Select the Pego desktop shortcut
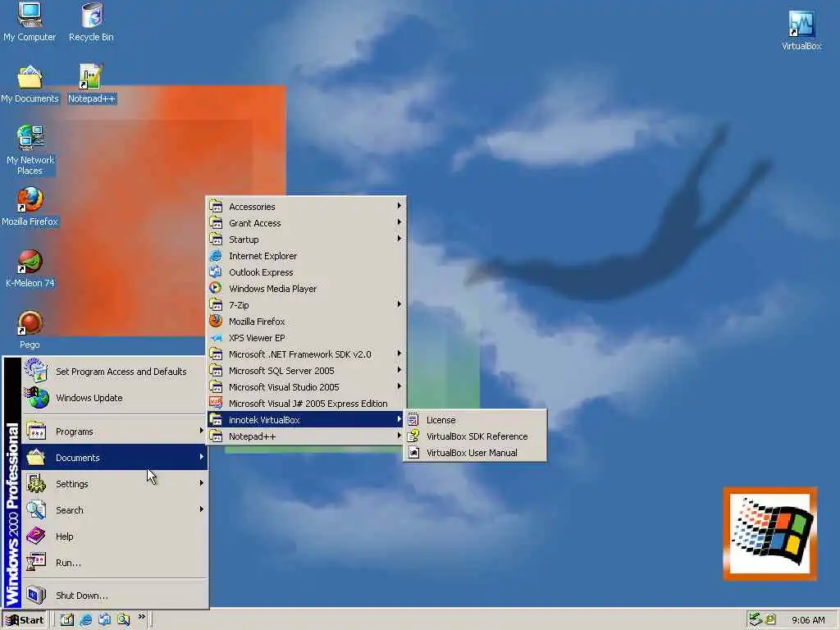The width and height of the screenshot is (840, 630). point(30,330)
